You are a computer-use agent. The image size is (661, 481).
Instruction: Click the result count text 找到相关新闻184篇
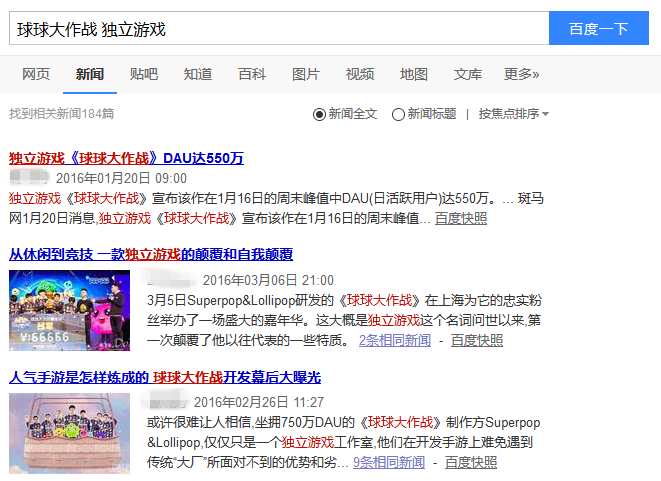(x=62, y=114)
